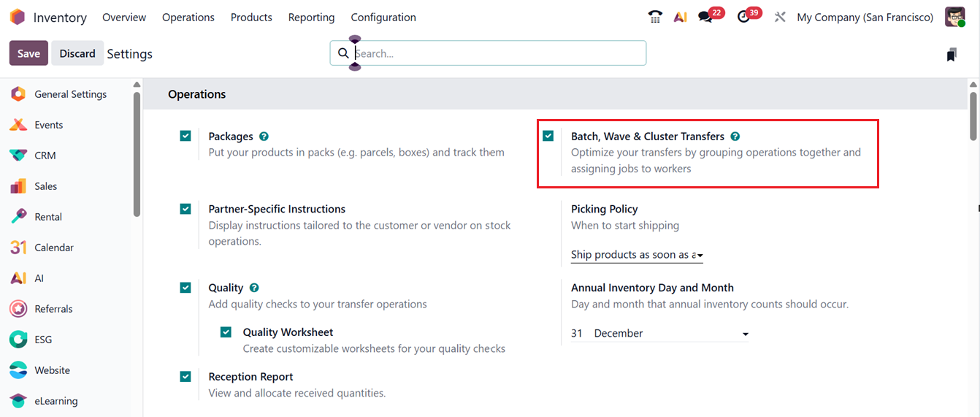Click the wrench debug tools icon

pyautogui.click(x=780, y=18)
